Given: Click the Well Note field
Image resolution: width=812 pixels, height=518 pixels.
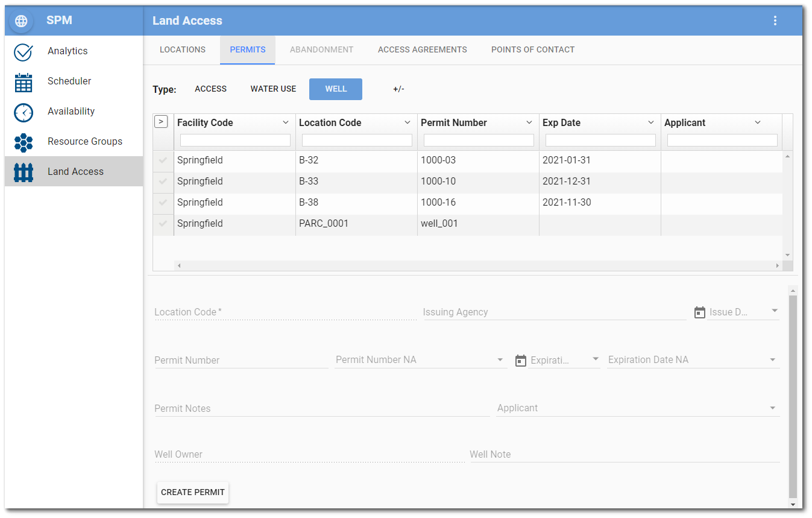Looking at the screenshot, I should [625, 455].
